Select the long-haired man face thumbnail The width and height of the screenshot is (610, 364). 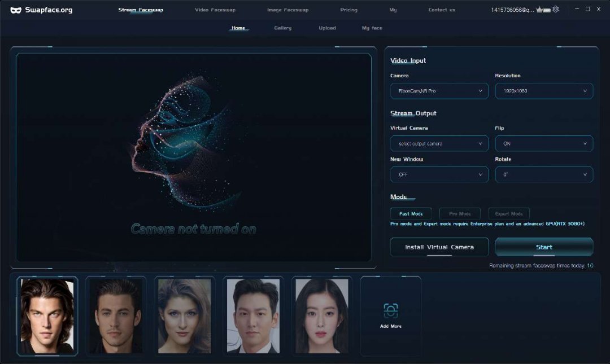(47, 316)
